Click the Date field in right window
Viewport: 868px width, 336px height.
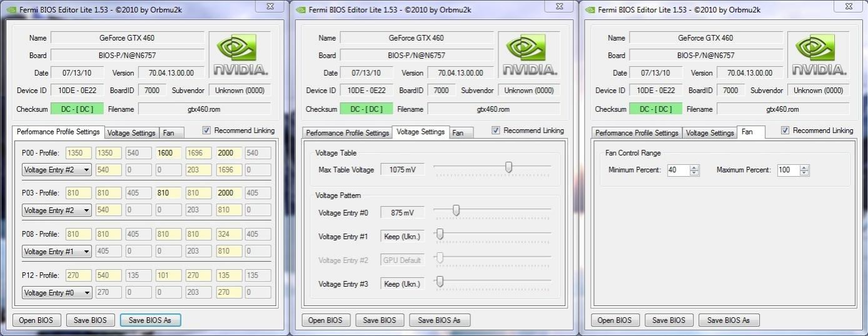click(x=656, y=73)
